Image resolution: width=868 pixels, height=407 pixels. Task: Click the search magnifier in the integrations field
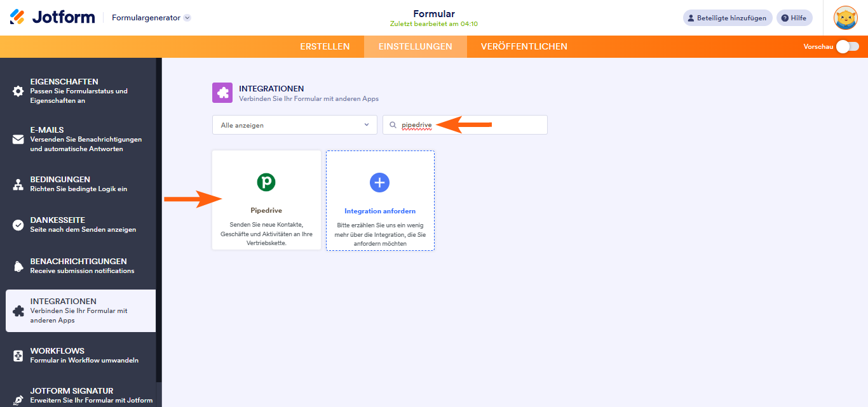tap(392, 124)
